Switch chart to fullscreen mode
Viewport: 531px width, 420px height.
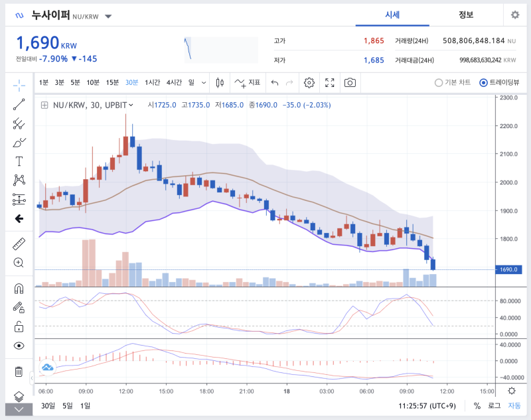pyautogui.click(x=329, y=82)
